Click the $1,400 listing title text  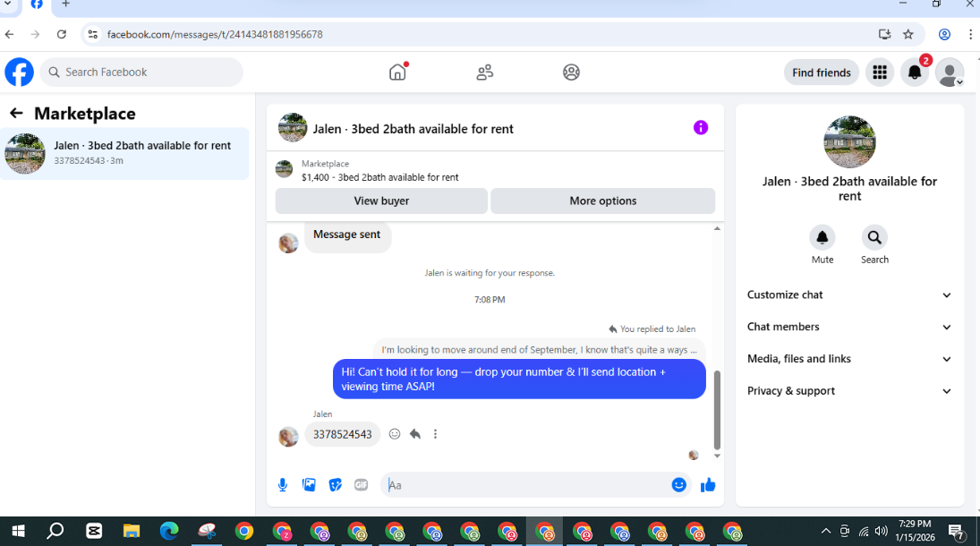[x=380, y=177]
